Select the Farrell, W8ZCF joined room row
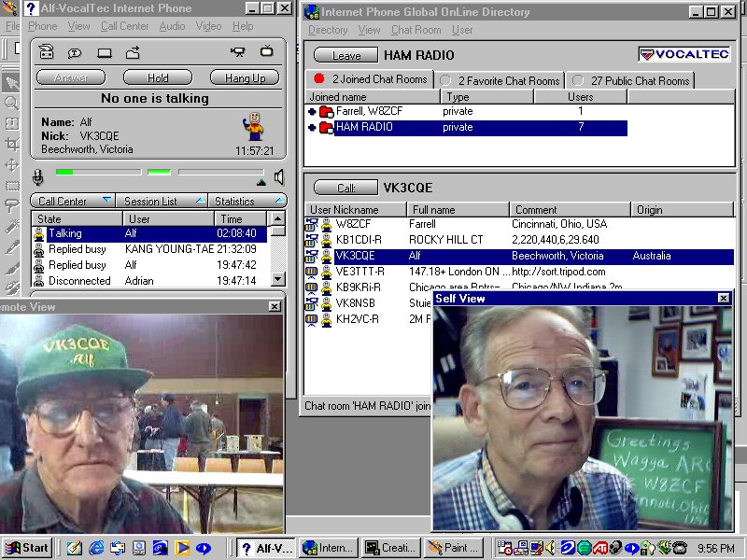The width and height of the screenshot is (747, 560). point(468,111)
